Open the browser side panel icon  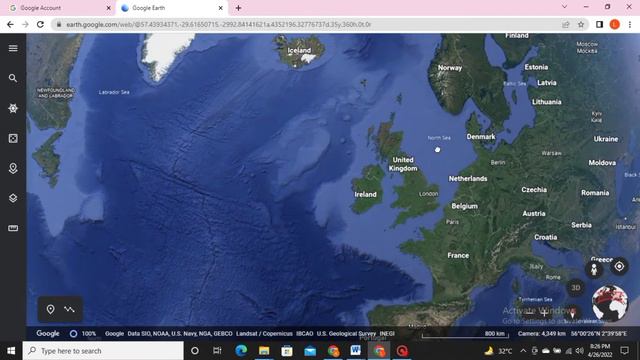[x=599, y=24]
